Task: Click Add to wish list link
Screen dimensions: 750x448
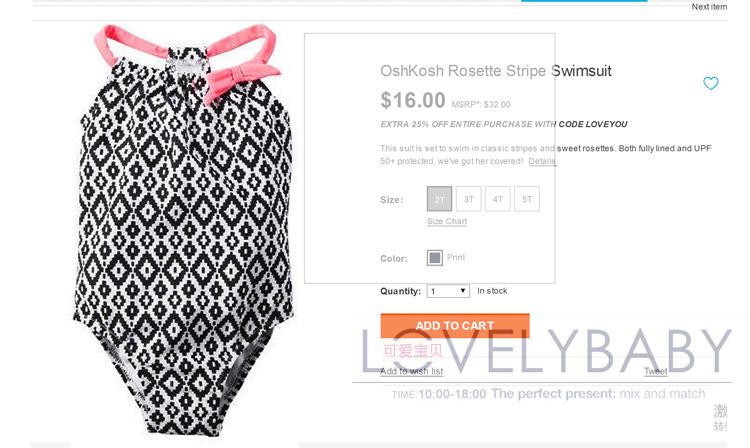Action: tap(411, 371)
